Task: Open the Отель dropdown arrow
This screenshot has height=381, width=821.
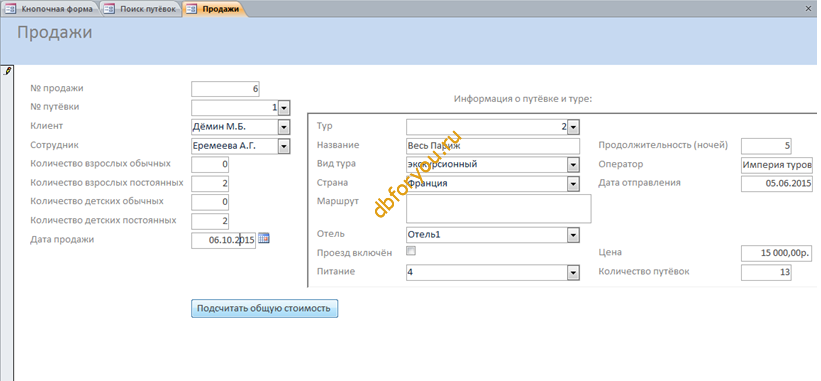Action: coord(573,235)
